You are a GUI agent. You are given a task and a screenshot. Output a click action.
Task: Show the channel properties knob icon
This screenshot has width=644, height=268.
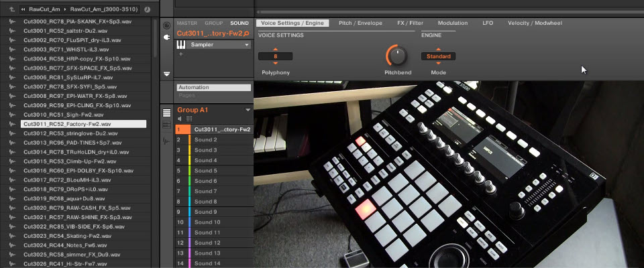[166, 25]
